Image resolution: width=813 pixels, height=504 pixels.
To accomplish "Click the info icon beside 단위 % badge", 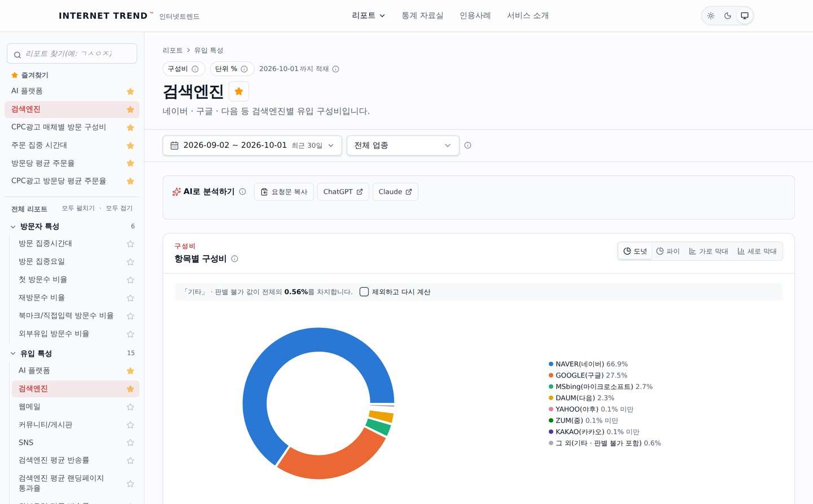I will [244, 69].
